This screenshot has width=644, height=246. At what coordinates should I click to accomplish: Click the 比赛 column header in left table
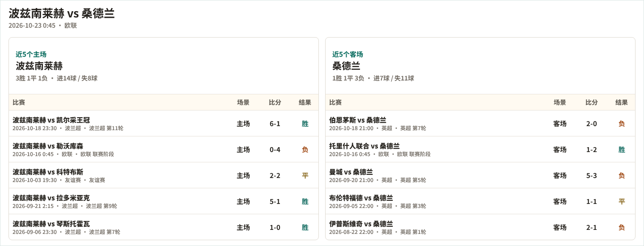[19, 102]
